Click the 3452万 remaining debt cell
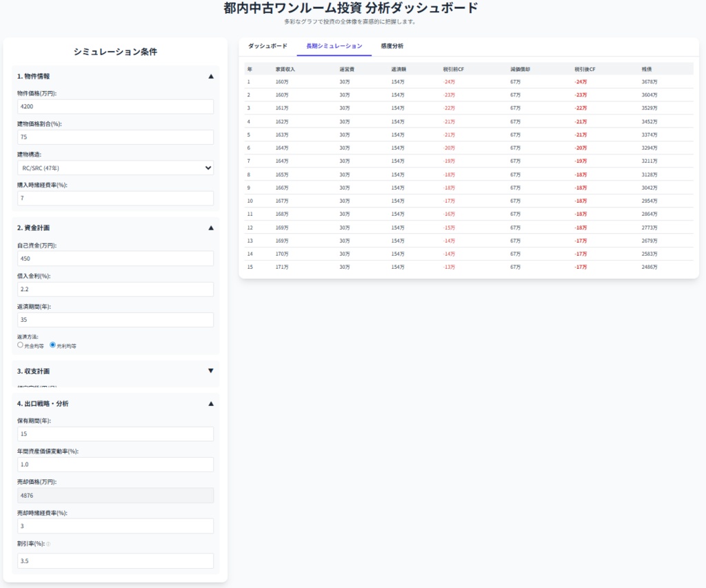 pyautogui.click(x=649, y=121)
